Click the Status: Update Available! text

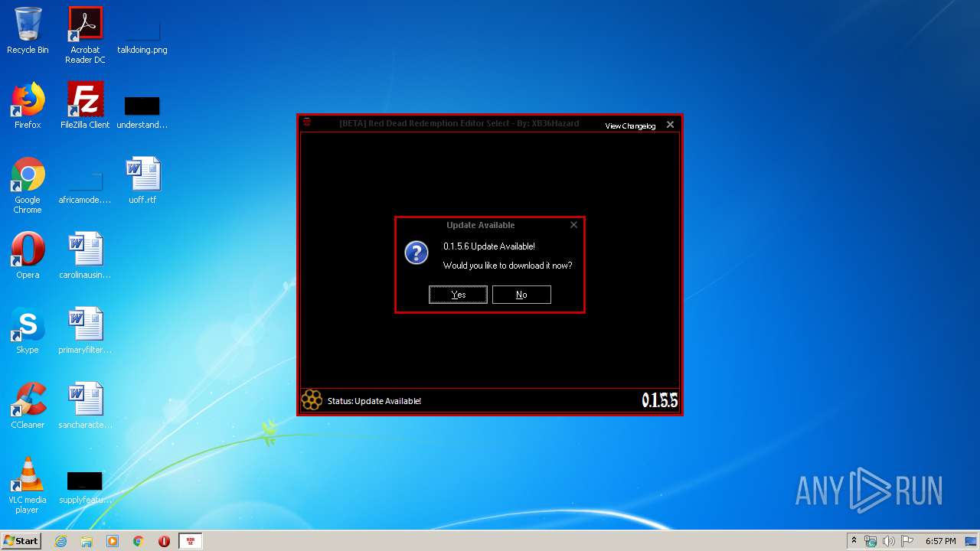pos(374,401)
